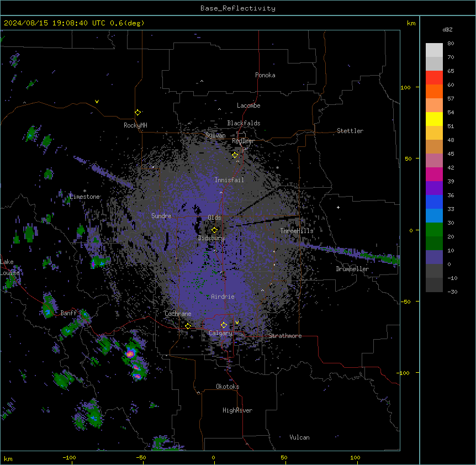Viewport: 476px width, 465px height.
Task: Click the white 80 dBZ color swatch
Action: tap(434, 50)
